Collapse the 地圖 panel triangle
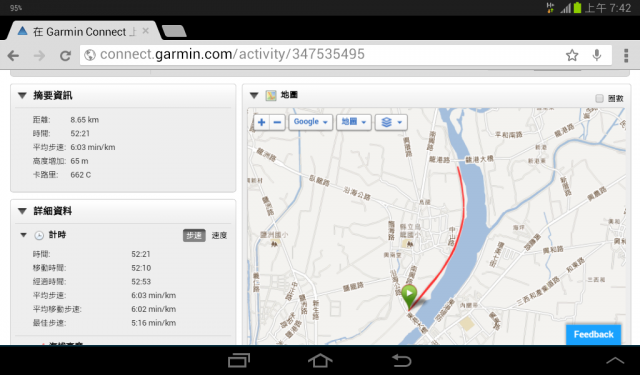This screenshot has width=640, height=375. tap(254, 95)
